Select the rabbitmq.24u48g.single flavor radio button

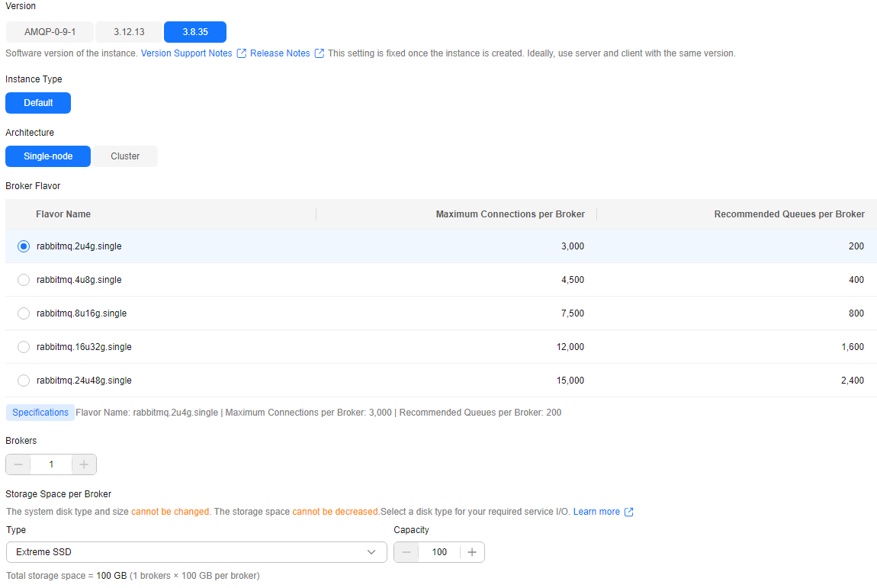(24, 381)
